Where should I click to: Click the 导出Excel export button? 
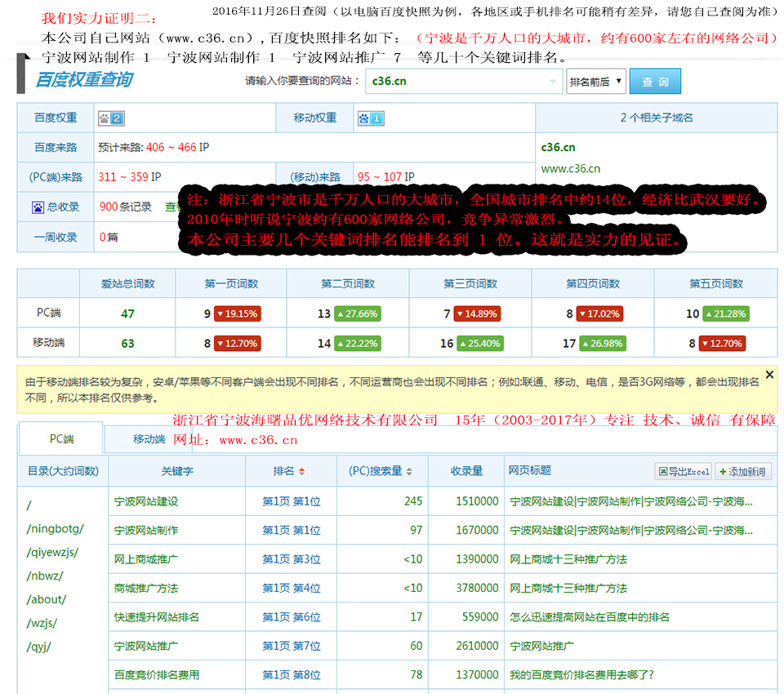pyautogui.click(x=683, y=472)
